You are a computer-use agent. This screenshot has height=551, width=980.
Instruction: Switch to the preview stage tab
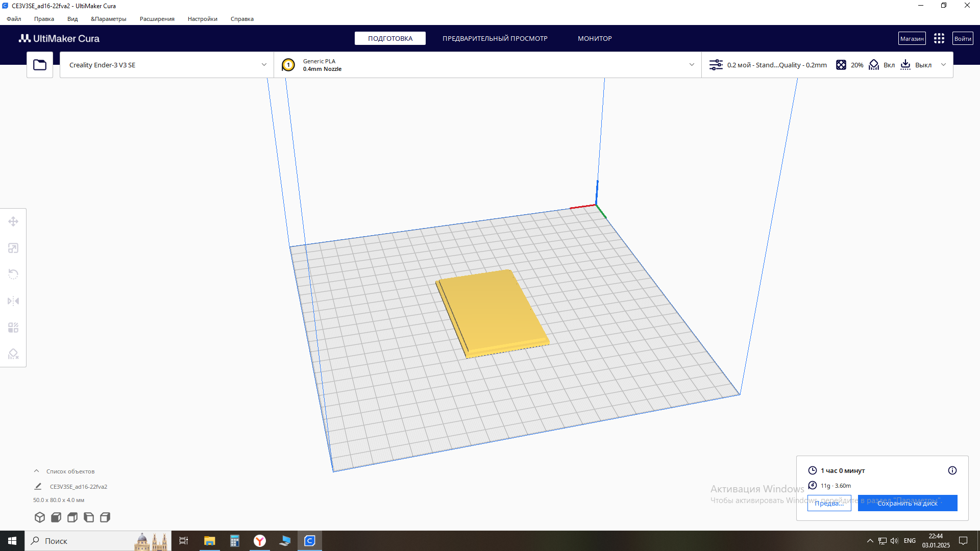point(495,39)
